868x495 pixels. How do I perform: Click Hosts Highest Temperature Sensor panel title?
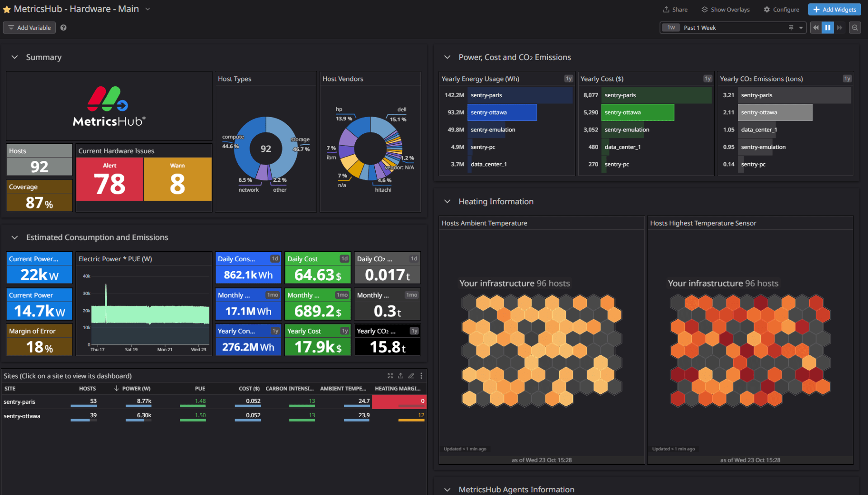[x=703, y=223]
